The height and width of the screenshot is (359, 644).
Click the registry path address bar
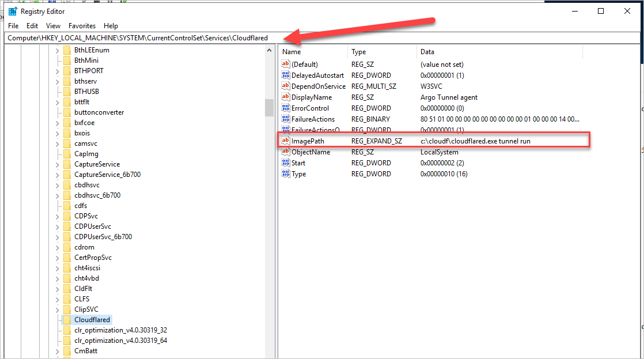point(321,38)
